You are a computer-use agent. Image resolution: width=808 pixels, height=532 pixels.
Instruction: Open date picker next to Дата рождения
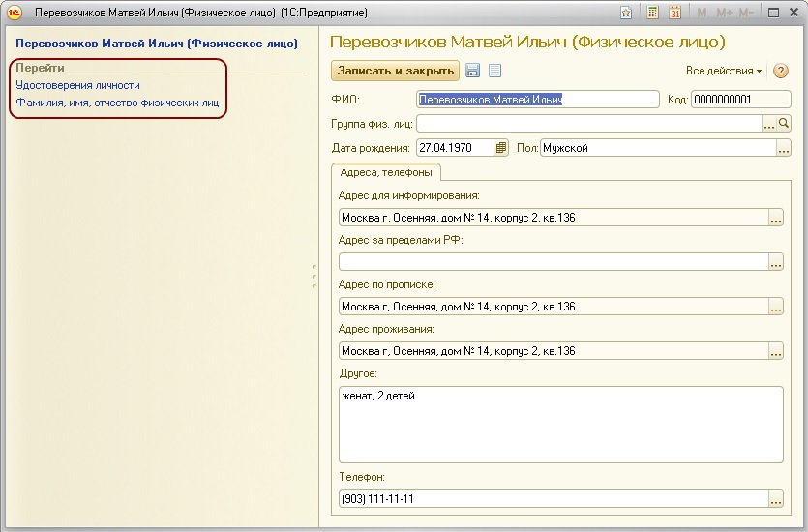(x=501, y=148)
